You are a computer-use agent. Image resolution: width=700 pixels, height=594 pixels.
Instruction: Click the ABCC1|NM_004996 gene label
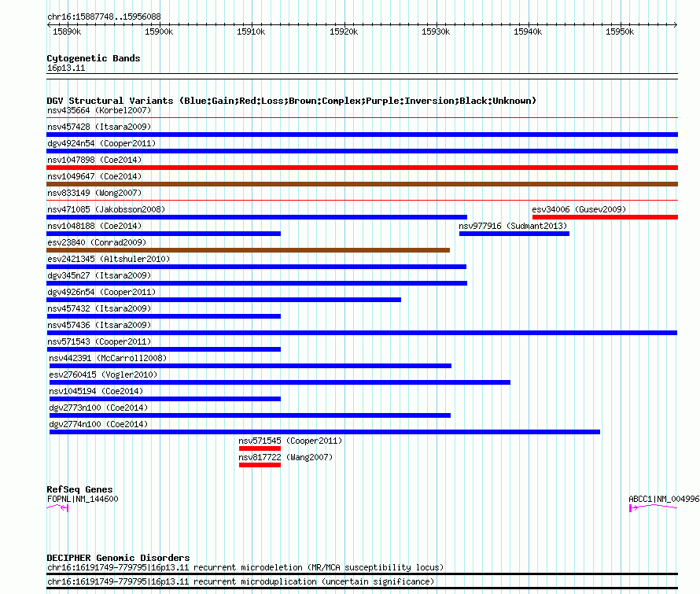(664, 500)
